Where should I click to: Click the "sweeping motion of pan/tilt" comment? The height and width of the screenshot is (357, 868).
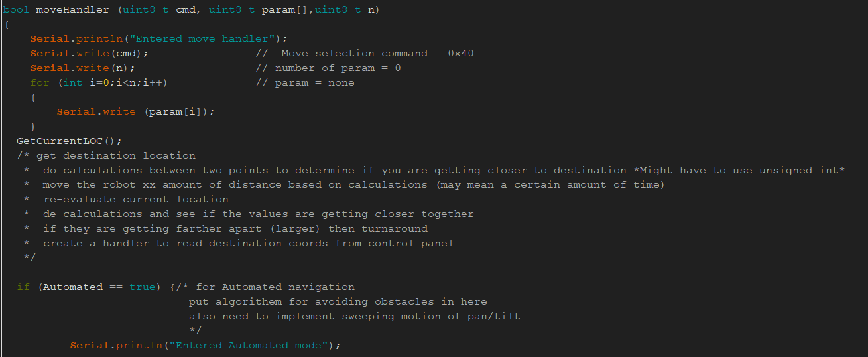click(431, 316)
